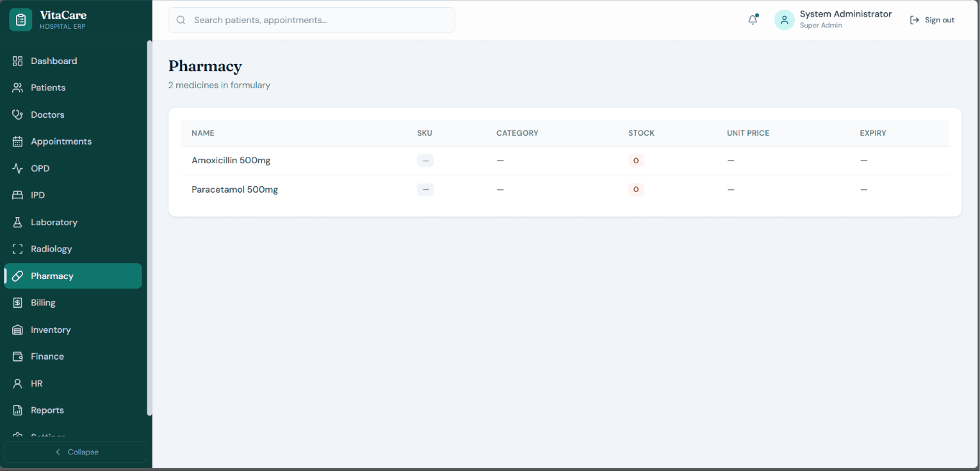The width and height of the screenshot is (980, 471).
Task: Click the NAME column header
Action: tap(203, 133)
